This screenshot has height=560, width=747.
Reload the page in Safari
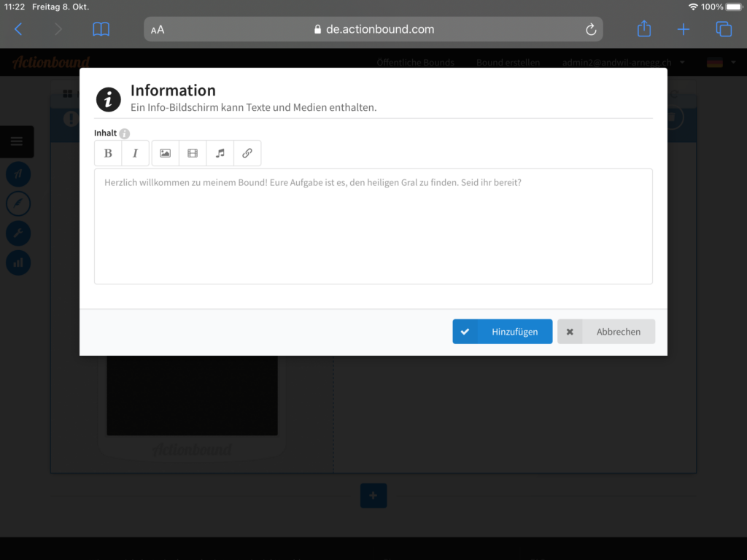(x=591, y=30)
